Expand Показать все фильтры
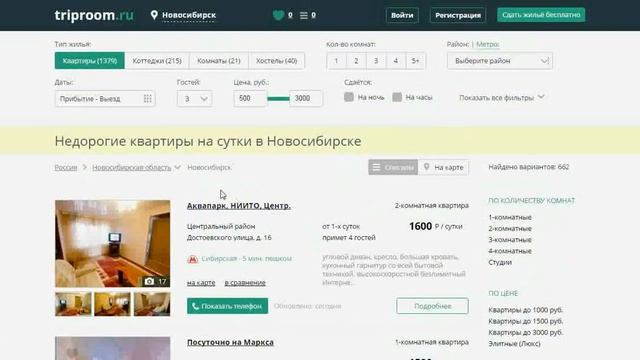This screenshot has width=640, height=360. 502,98
